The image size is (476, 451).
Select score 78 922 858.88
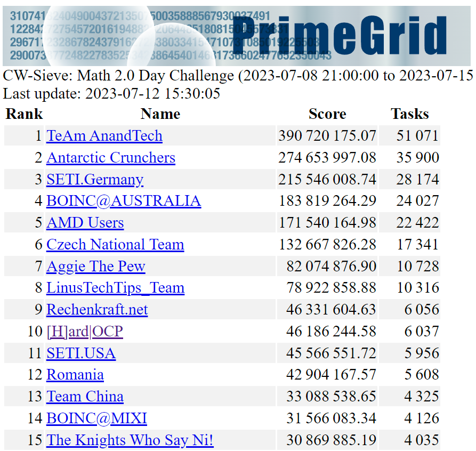(331, 288)
